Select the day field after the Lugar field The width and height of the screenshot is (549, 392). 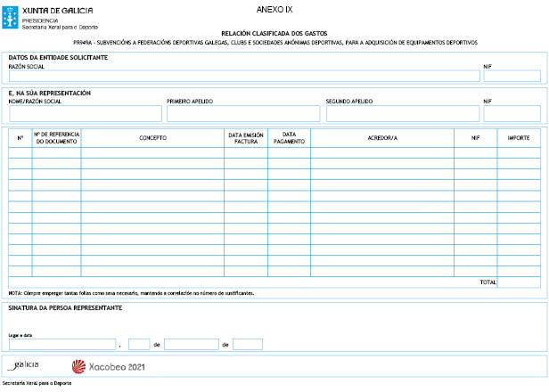pos(139,344)
